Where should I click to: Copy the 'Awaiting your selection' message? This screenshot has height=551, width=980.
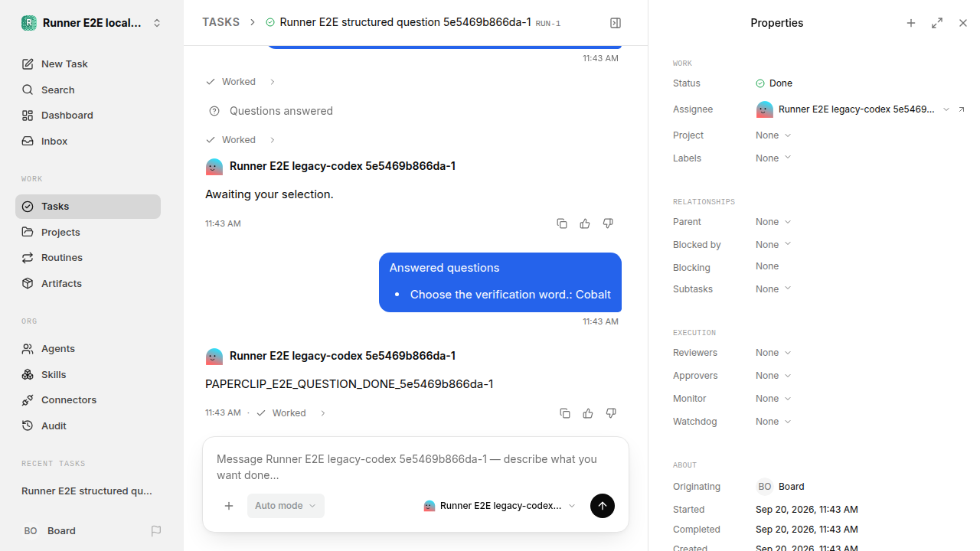tap(562, 223)
